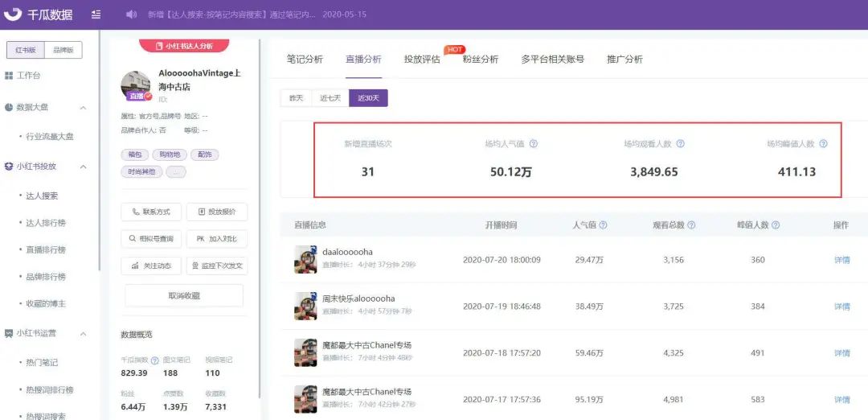Select the 近30天 time range
This screenshot has height=420, width=868.
tap(369, 98)
